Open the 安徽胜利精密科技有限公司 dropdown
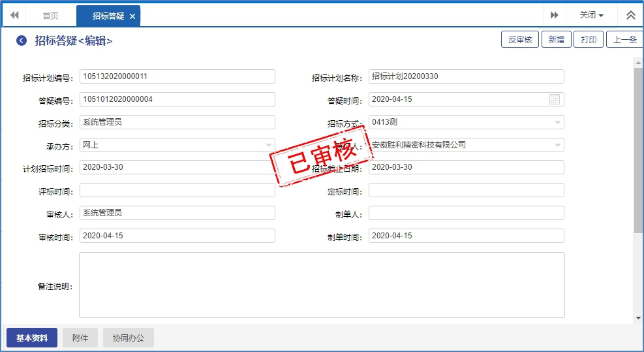The width and height of the screenshot is (644, 352). click(557, 145)
